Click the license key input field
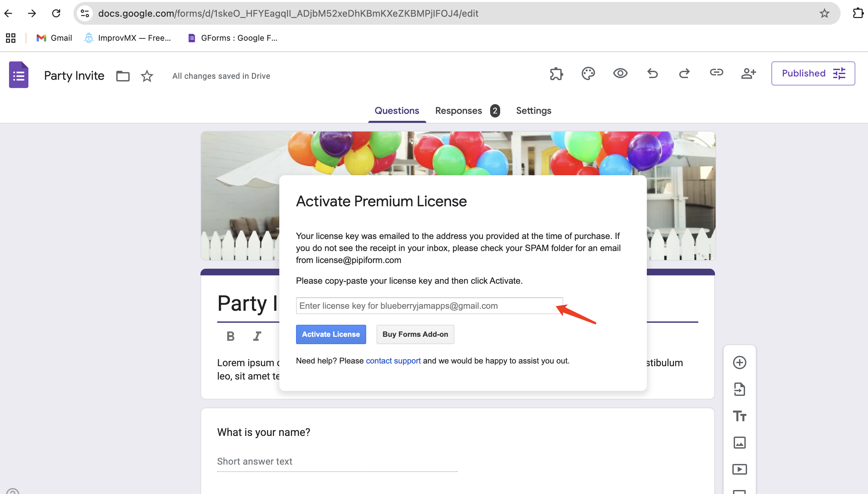 click(429, 306)
